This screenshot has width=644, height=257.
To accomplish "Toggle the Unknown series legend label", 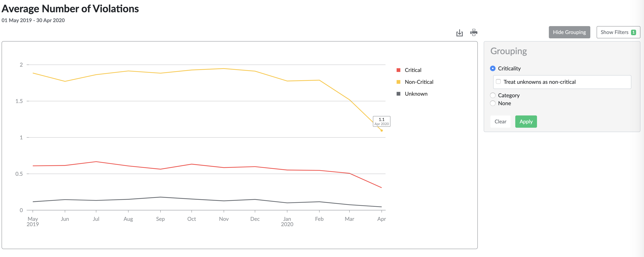I will 416,94.
